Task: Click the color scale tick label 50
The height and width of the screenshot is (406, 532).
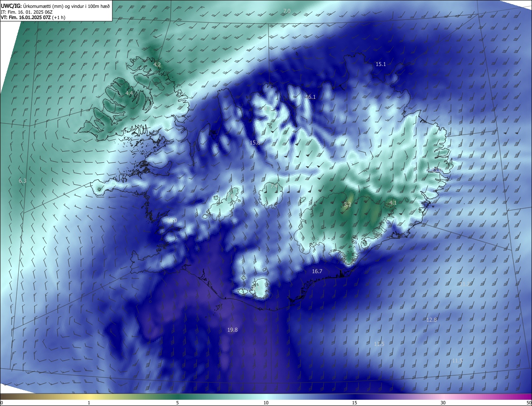Action: pos(529,403)
